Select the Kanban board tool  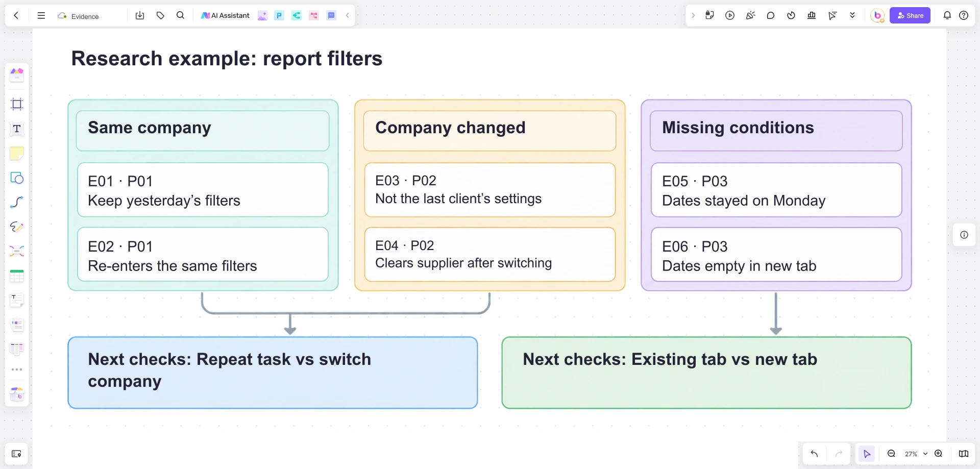click(x=17, y=349)
